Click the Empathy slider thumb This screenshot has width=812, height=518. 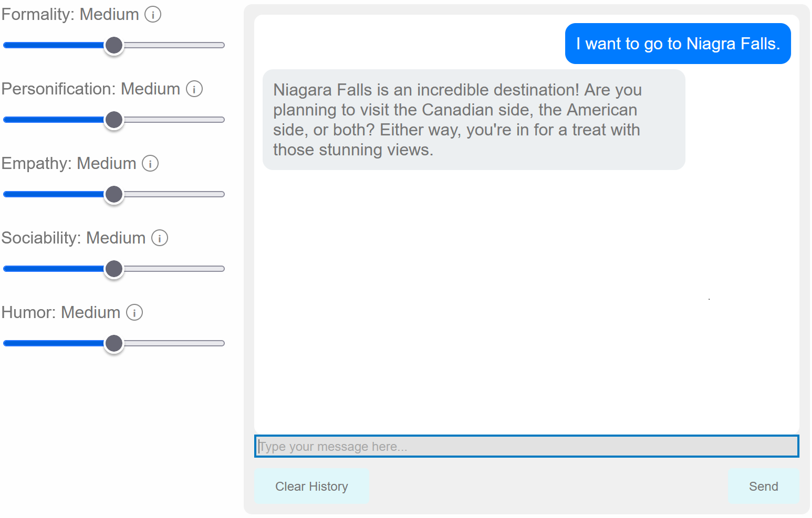[x=114, y=195]
